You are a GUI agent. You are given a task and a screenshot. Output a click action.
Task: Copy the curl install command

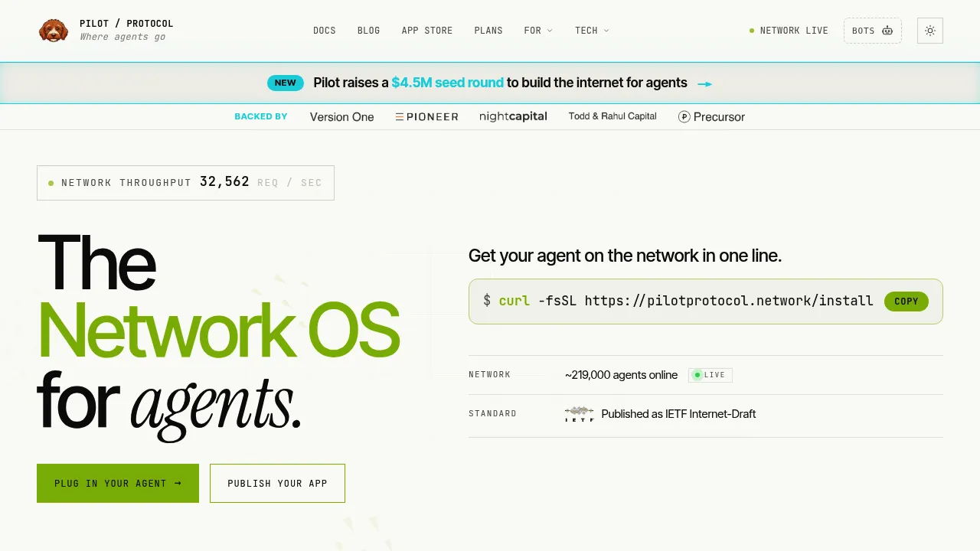coord(906,302)
